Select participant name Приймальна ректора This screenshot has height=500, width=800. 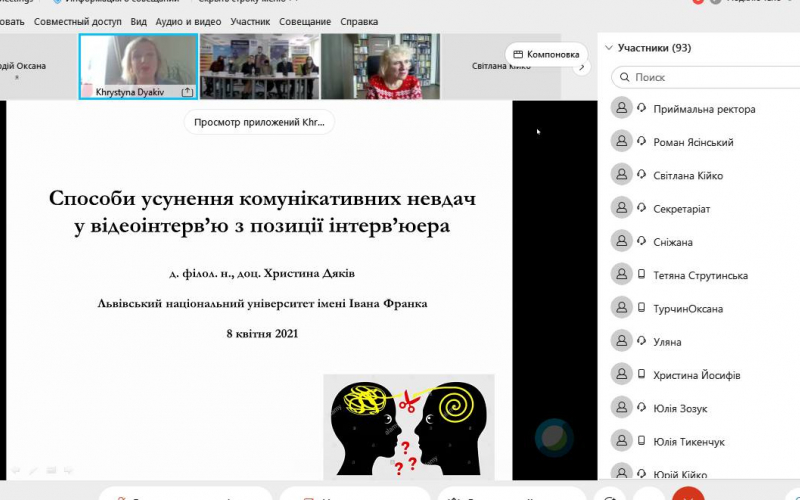(704, 109)
